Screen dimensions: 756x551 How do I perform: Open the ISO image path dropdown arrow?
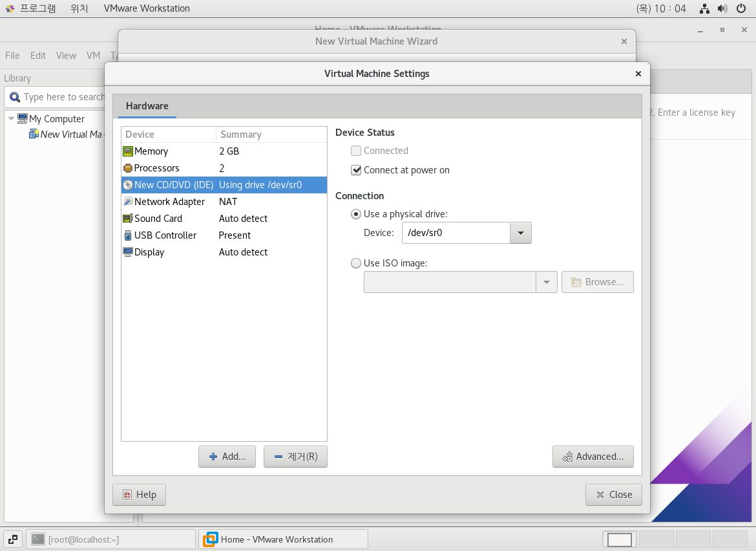pos(547,282)
